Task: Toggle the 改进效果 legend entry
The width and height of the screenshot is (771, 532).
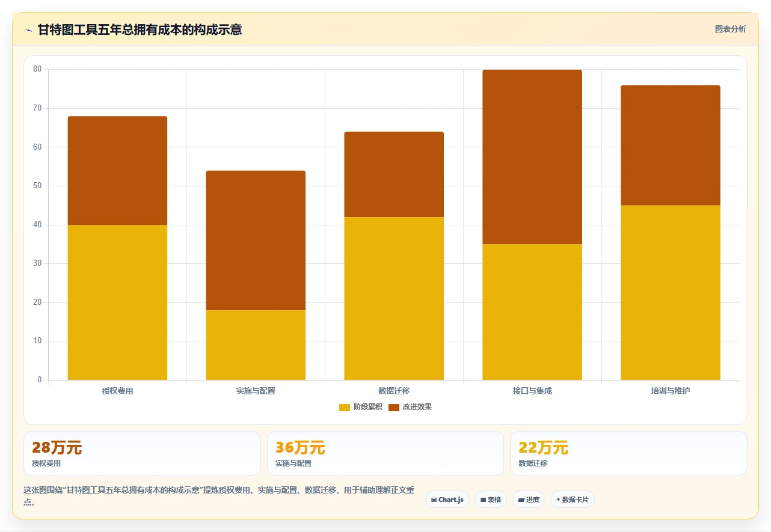Action: tap(410, 407)
